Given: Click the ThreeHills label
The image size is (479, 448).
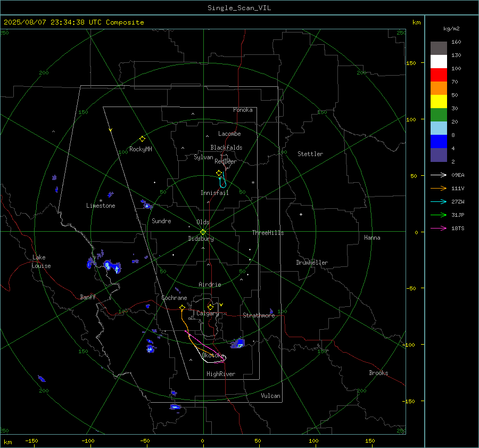Looking at the screenshot, I should pos(268,233).
